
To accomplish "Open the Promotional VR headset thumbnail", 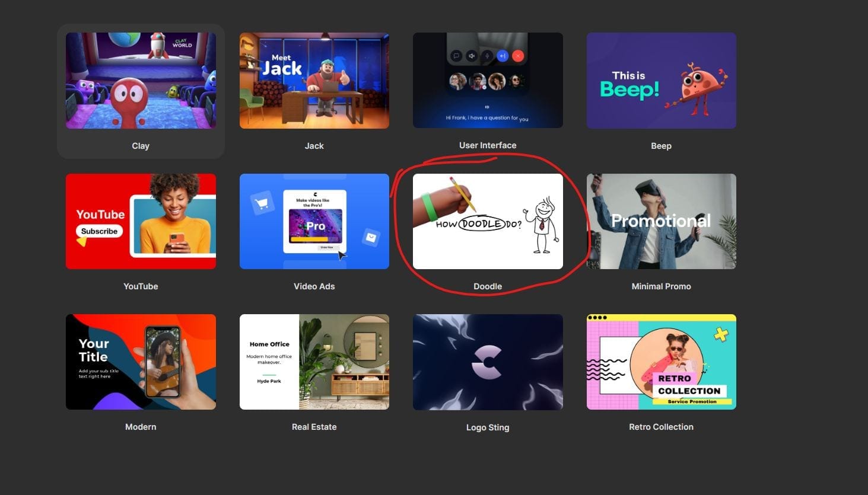I will 661,221.
